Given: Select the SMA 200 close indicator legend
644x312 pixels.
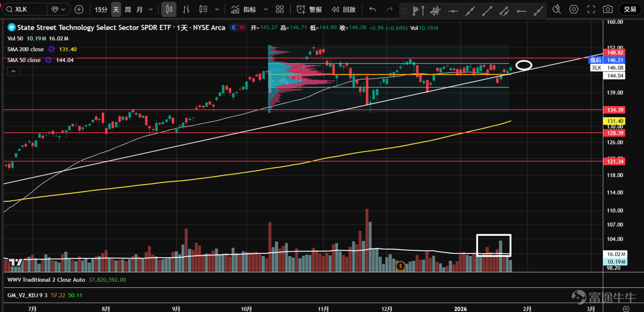Looking at the screenshot, I should [25, 49].
